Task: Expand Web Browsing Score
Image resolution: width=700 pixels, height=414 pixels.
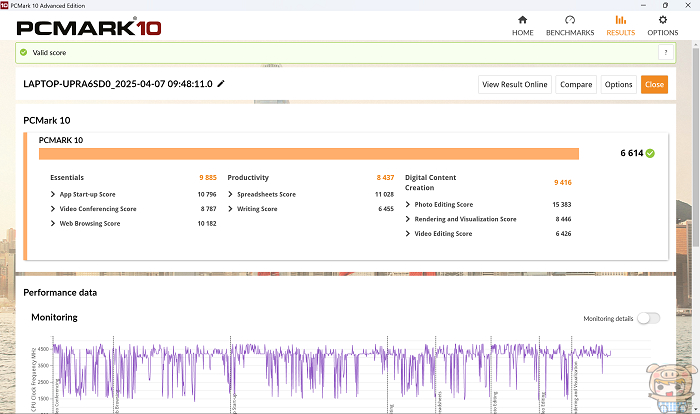Action: pos(53,223)
